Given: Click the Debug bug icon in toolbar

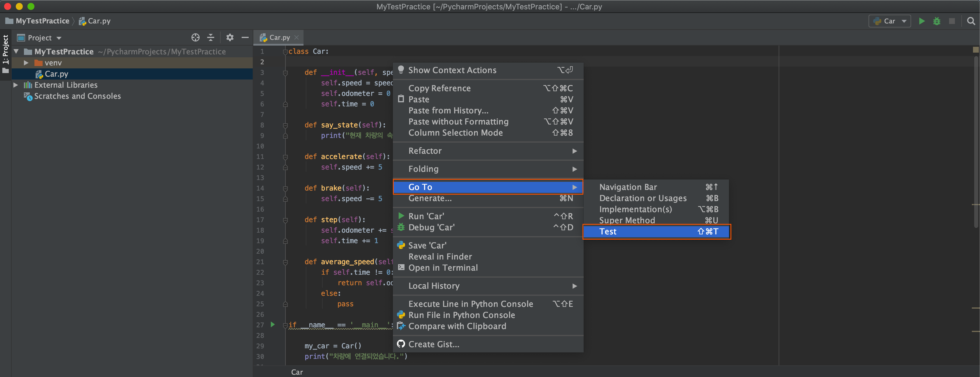Looking at the screenshot, I should (x=937, y=21).
